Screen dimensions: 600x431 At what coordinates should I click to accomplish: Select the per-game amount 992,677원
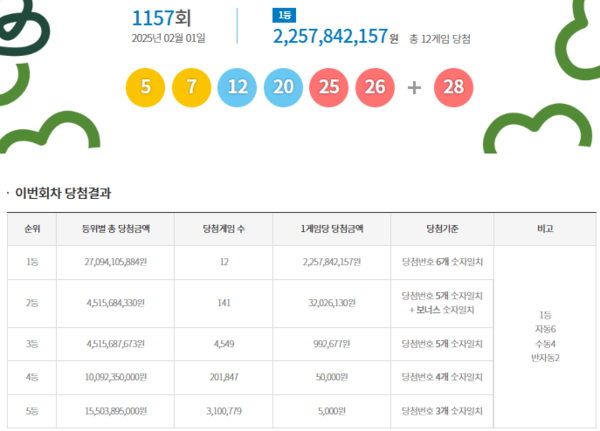pyautogui.click(x=332, y=344)
